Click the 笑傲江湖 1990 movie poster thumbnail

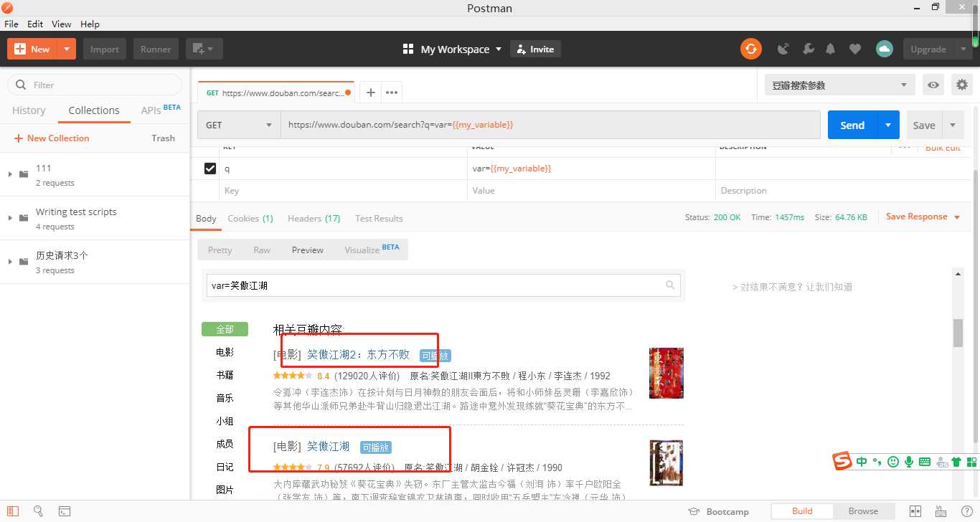(666, 463)
